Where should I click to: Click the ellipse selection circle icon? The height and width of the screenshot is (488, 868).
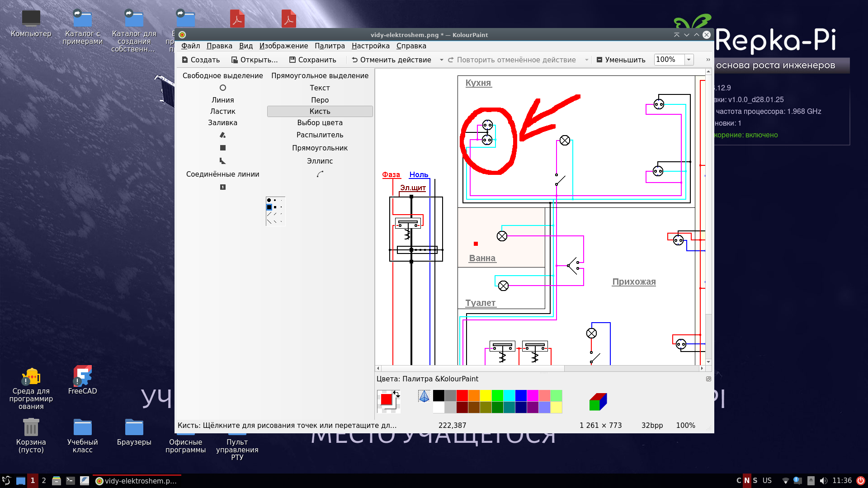point(222,88)
